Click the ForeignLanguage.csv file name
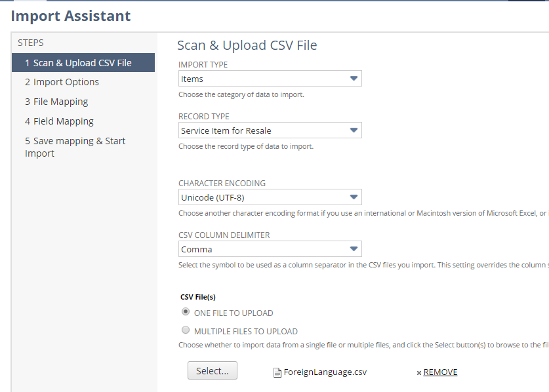Image resolution: width=549 pixels, height=392 pixels. point(325,372)
